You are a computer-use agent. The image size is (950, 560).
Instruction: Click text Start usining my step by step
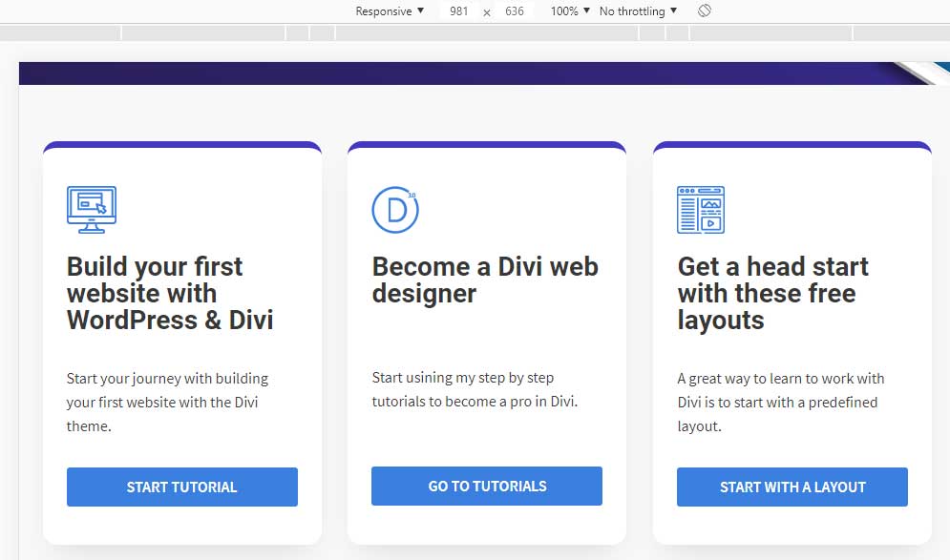463,378
